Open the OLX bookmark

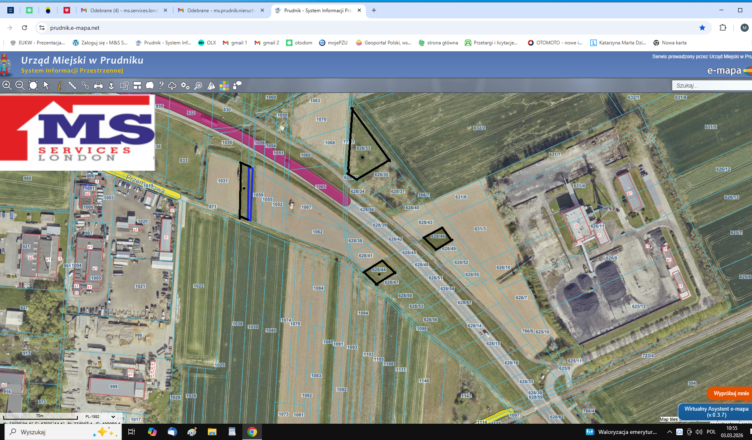coord(207,43)
